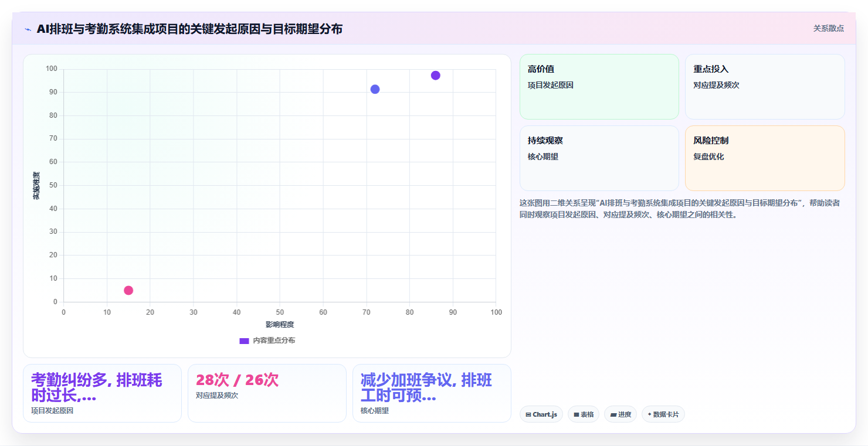Click the 进度 tag chip

[x=621, y=414]
